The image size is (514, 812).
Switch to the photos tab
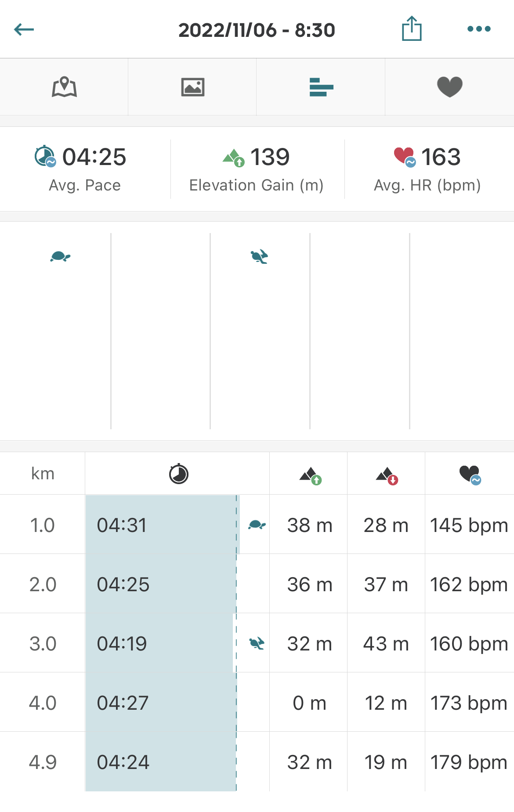pyautogui.click(x=192, y=87)
